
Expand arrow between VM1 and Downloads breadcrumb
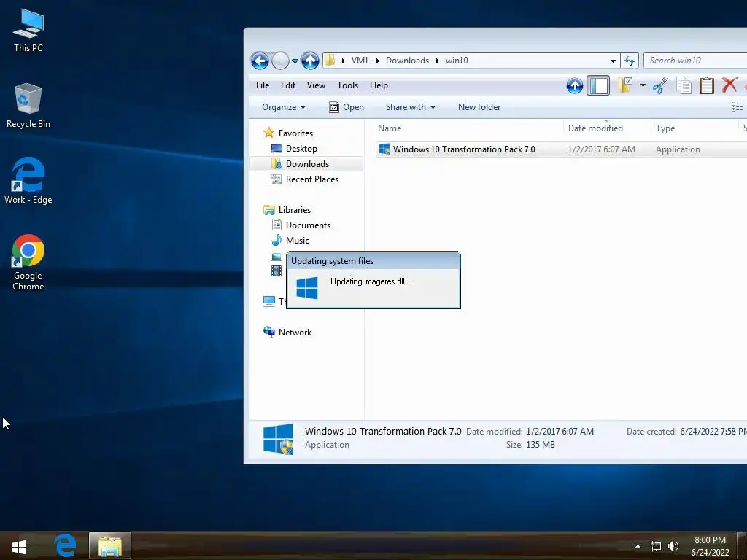coord(377,61)
